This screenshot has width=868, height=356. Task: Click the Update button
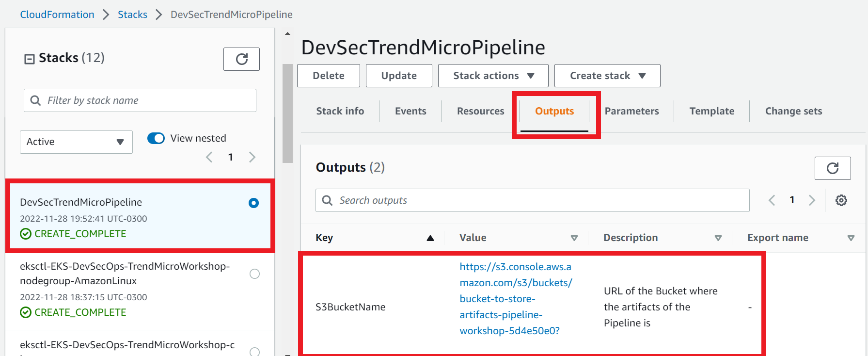[x=399, y=76]
